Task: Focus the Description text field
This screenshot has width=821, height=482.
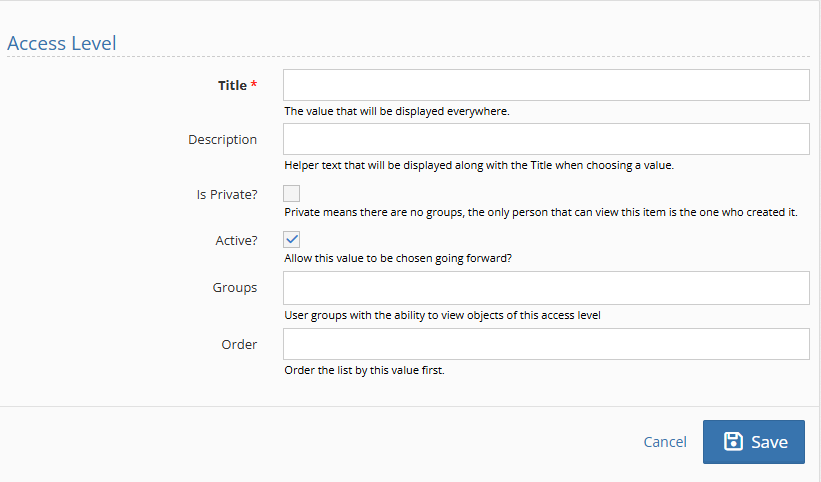Action: pos(546,139)
